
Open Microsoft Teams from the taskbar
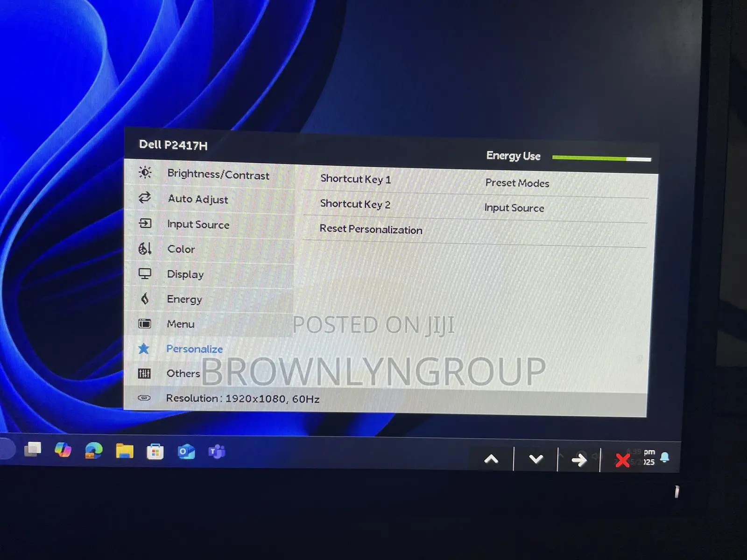coord(217,452)
